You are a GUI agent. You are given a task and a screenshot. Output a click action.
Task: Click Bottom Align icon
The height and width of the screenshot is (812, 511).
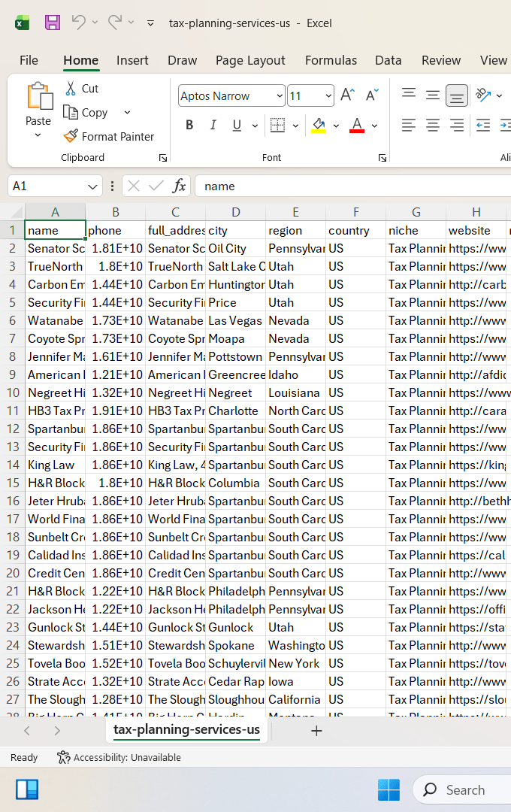[x=457, y=95]
